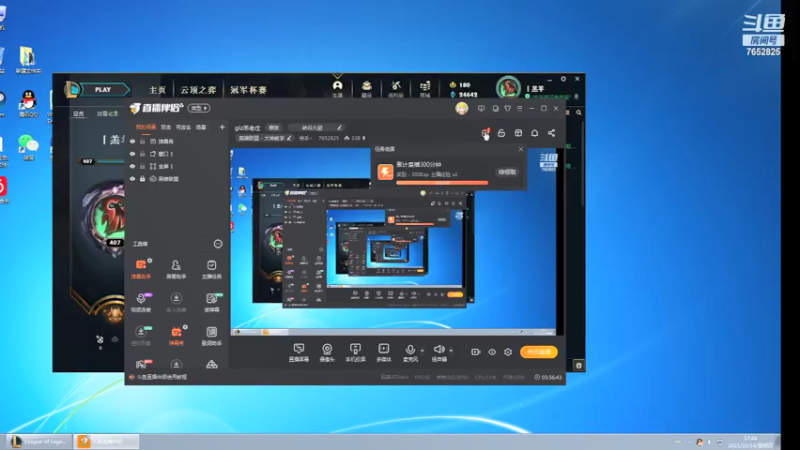Open the task list icon with red dot

pyautogui.click(x=485, y=133)
